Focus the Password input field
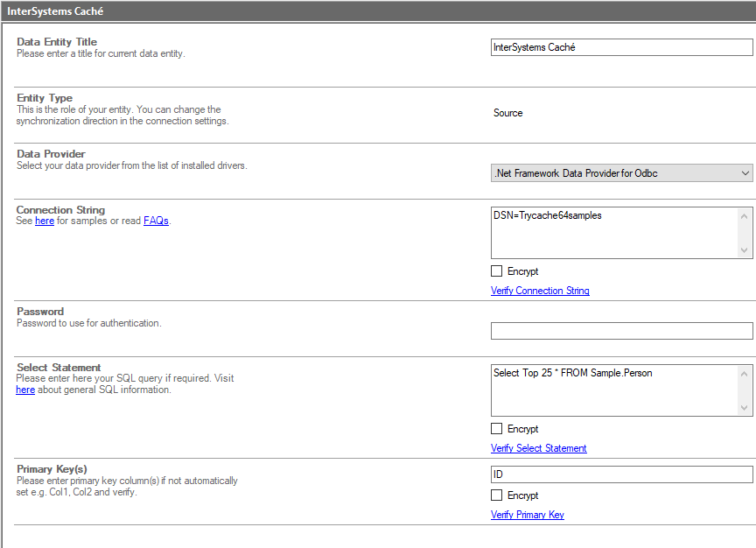Viewport: 756px width, 548px height. tap(621, 331)
